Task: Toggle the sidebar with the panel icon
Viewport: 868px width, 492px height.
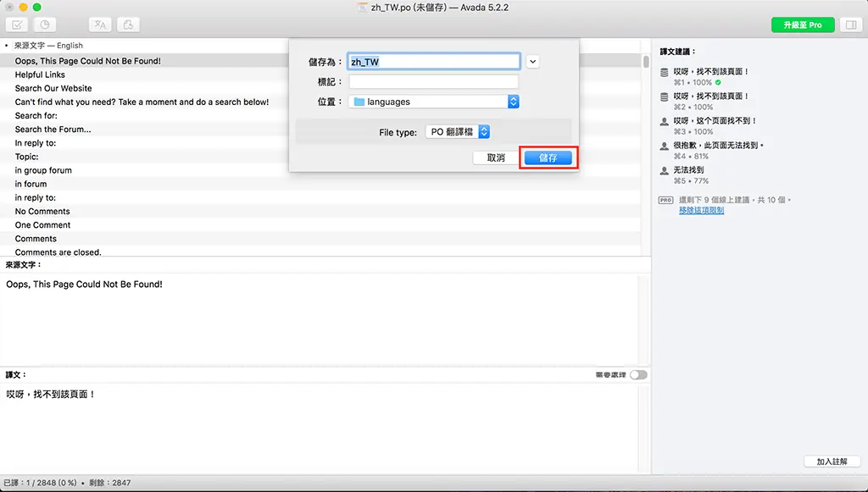Action: pyautogui.click(x=851, y=25)
